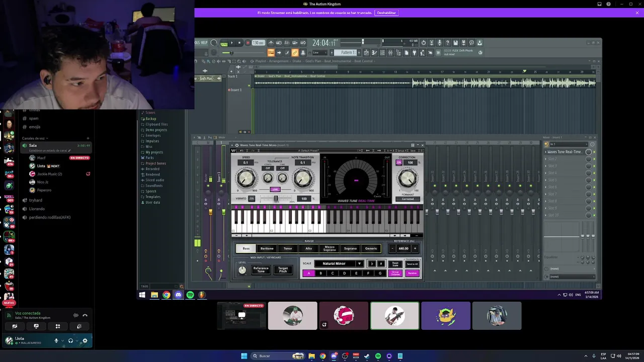The image size is (644, 362).
Task: Select the Bass range button
Action: pos(246,248)
